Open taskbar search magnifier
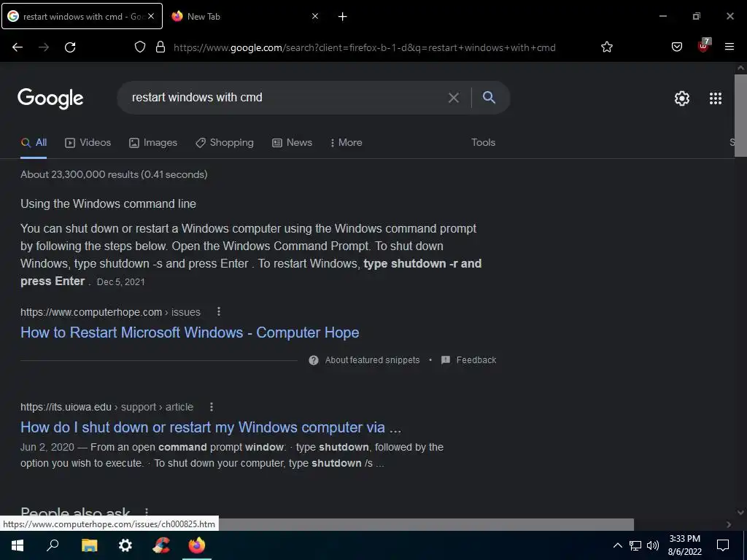The image size is (747, 560). (x=53, y=545)
